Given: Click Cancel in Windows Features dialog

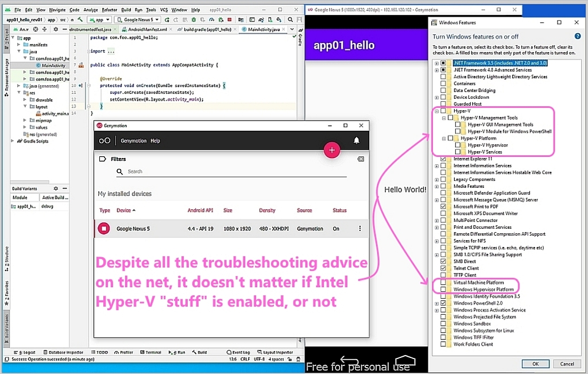Looking at the screenshot, I should click(567, 364).
